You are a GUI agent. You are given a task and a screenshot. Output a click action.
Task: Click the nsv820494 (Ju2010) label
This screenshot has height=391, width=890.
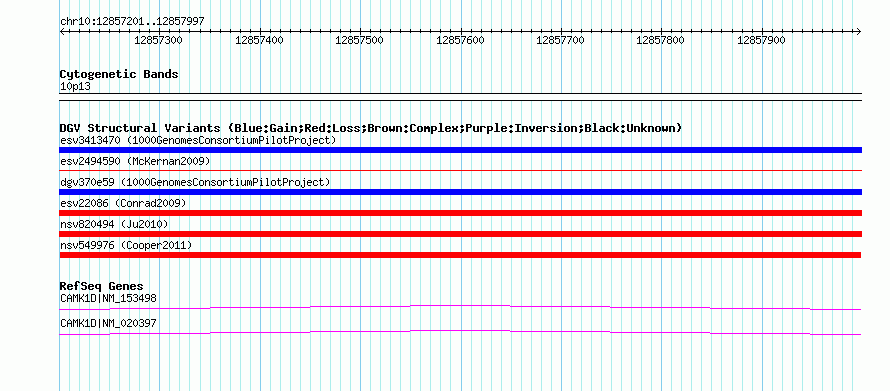pos(114,224)
